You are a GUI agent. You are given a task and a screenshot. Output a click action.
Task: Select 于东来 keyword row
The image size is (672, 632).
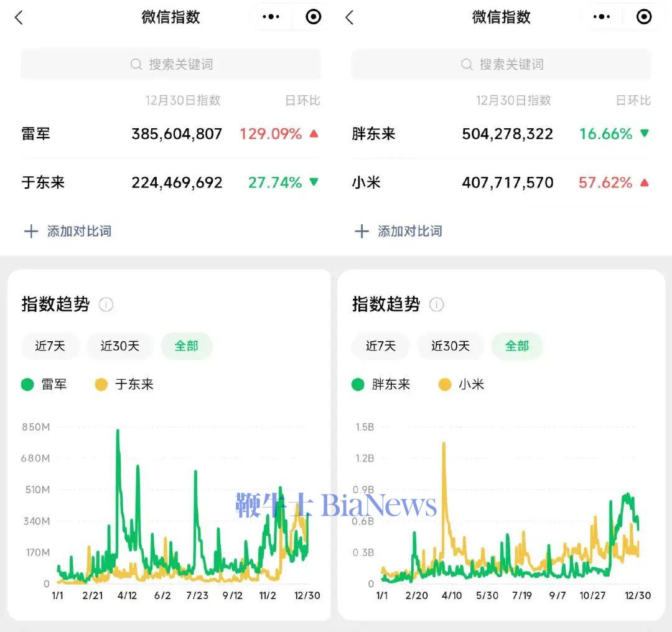coord(171,182)
